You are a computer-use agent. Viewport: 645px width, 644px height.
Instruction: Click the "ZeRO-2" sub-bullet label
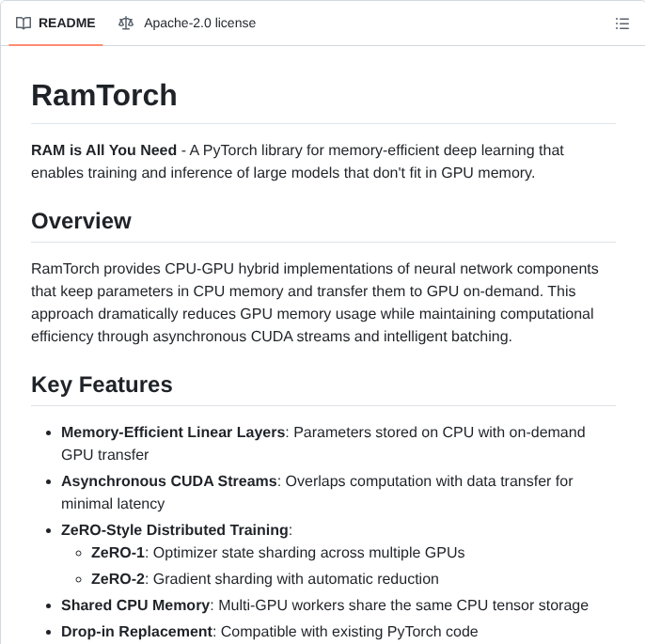coord(118,579)
